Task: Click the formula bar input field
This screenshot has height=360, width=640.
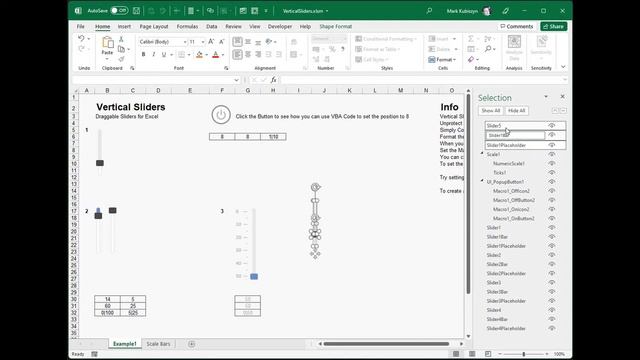Action: 422,80
